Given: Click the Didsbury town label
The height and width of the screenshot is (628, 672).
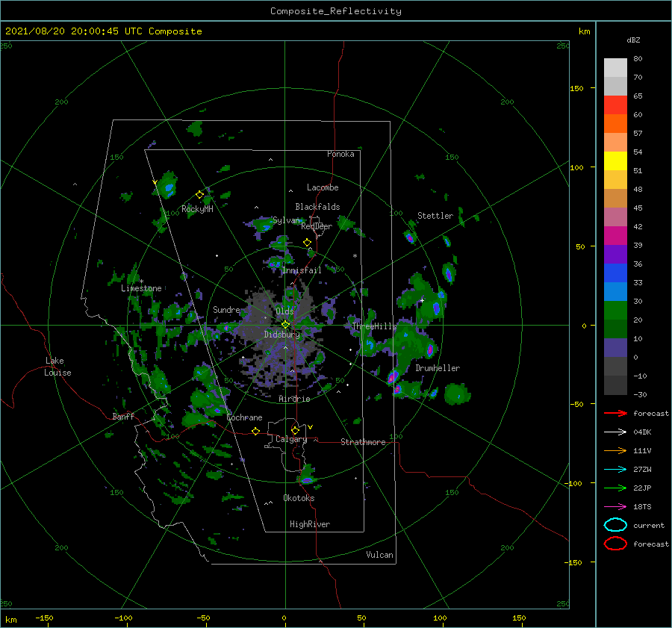Looking at the screenshot, I should point(281,335).
